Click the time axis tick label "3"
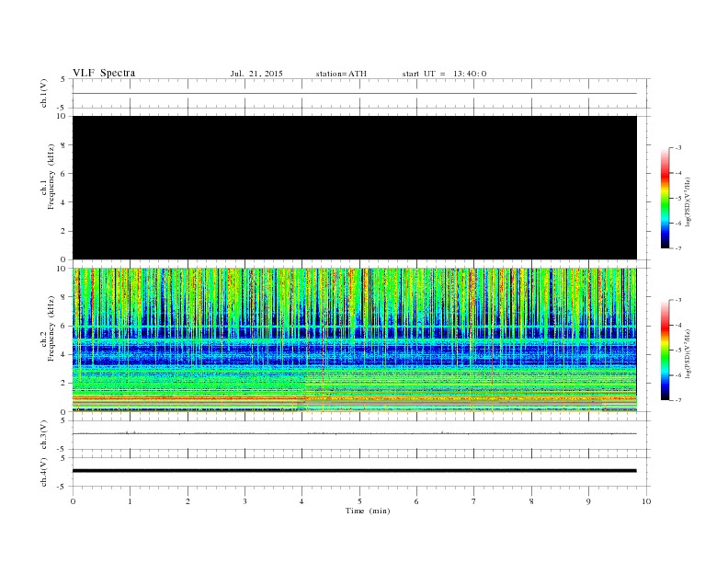This screenshot has height=563, width=728. click(x=245, y=501)
